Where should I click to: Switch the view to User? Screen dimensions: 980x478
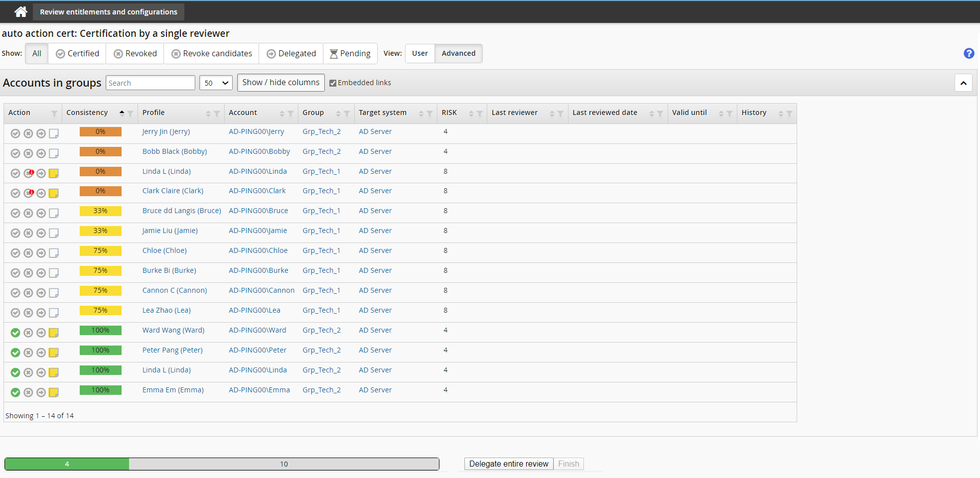420,53
